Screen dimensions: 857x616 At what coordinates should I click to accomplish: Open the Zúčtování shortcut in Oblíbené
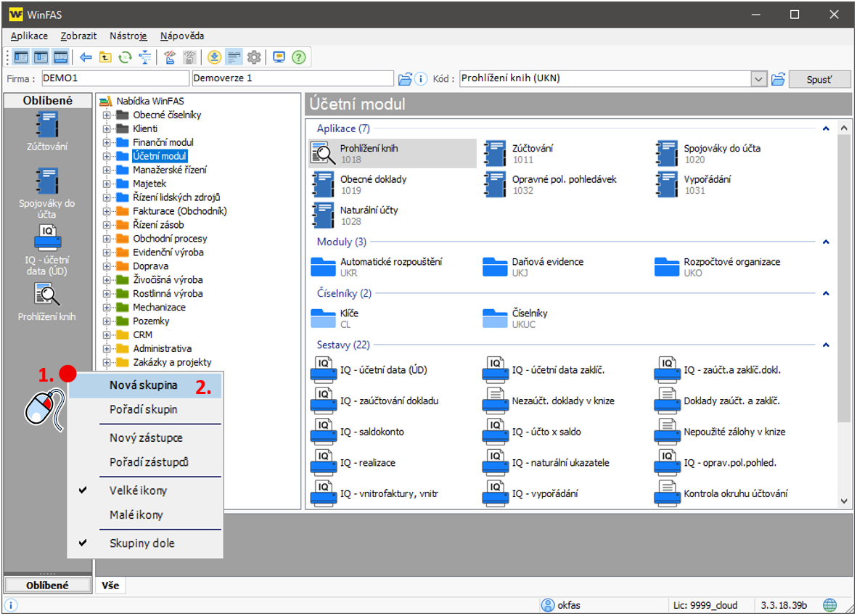[47, 131]
